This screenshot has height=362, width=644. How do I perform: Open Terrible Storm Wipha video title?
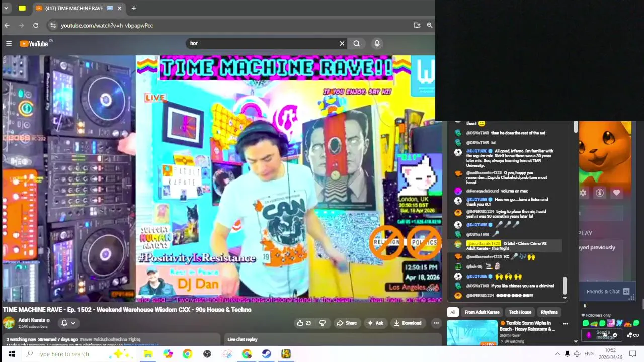tap(528, 326)
